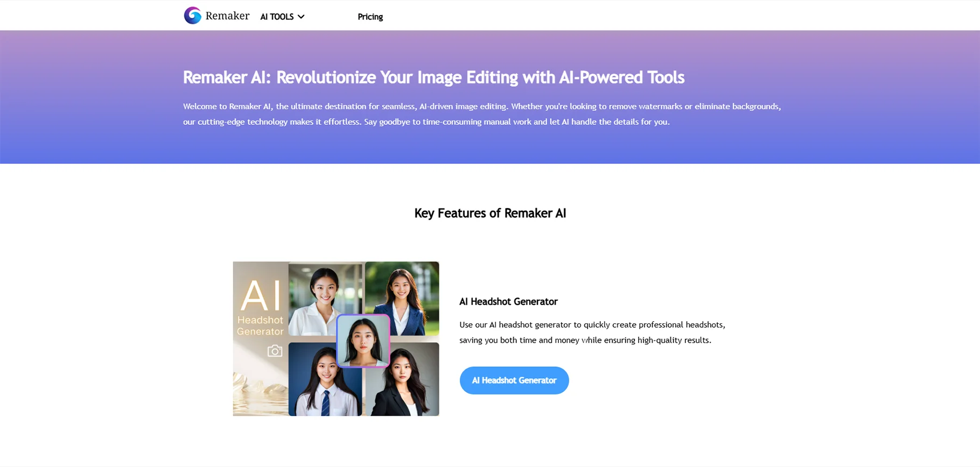Click the 'Remaker AI: Revolutionize Your Image Editing' headline
Screen dimensions: 980x467
(x=433, y=77)
